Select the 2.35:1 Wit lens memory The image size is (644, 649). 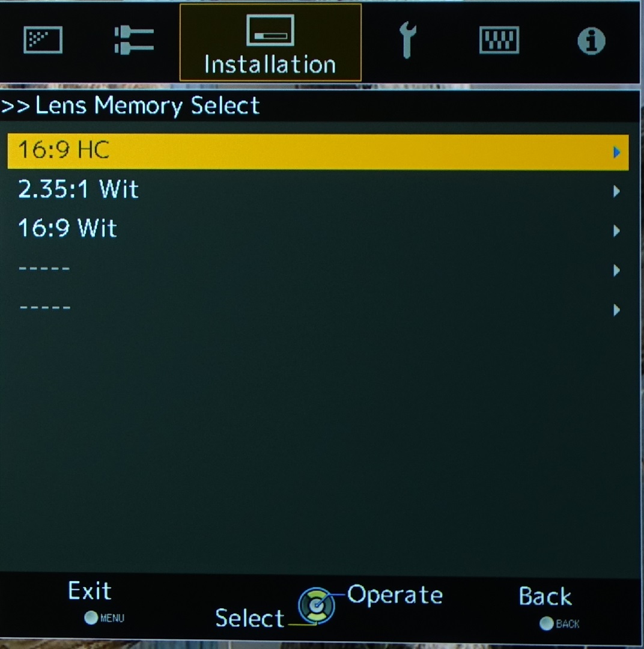tap(318, 190)
